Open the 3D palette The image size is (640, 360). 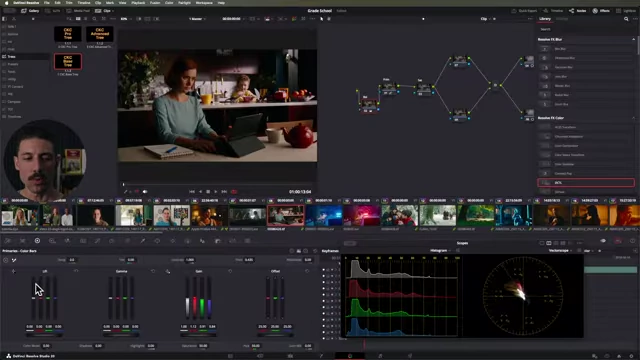(247, 241)
